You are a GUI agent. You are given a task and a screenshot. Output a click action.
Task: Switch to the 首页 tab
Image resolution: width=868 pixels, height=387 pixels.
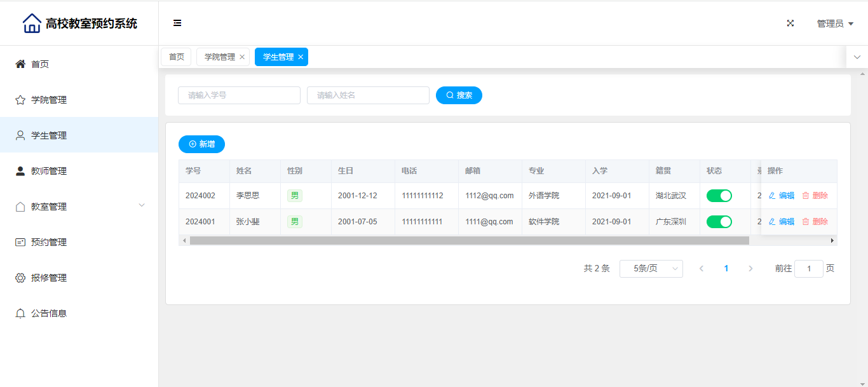click(176, 57)
